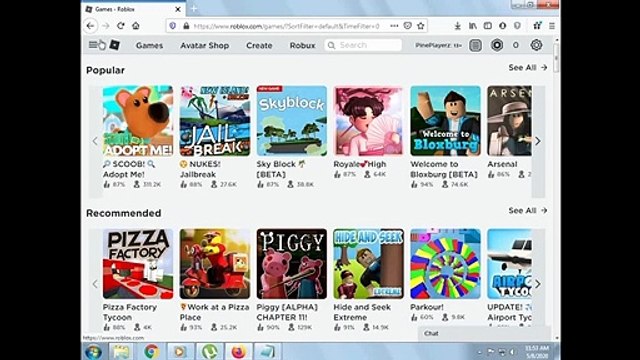Open the Firefox home page icon
The width and height of the screenshot is (640, 360).
[x=136, y=26]
